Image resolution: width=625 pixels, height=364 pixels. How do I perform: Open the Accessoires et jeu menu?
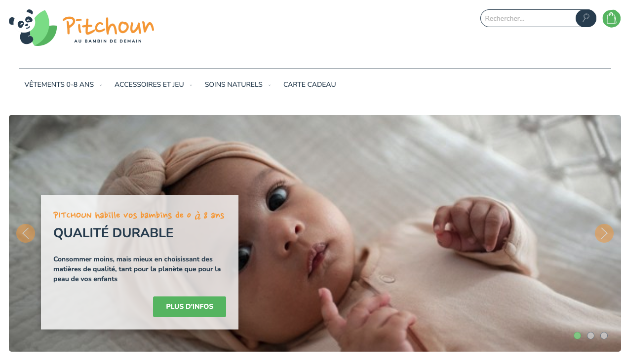[149, 84]
